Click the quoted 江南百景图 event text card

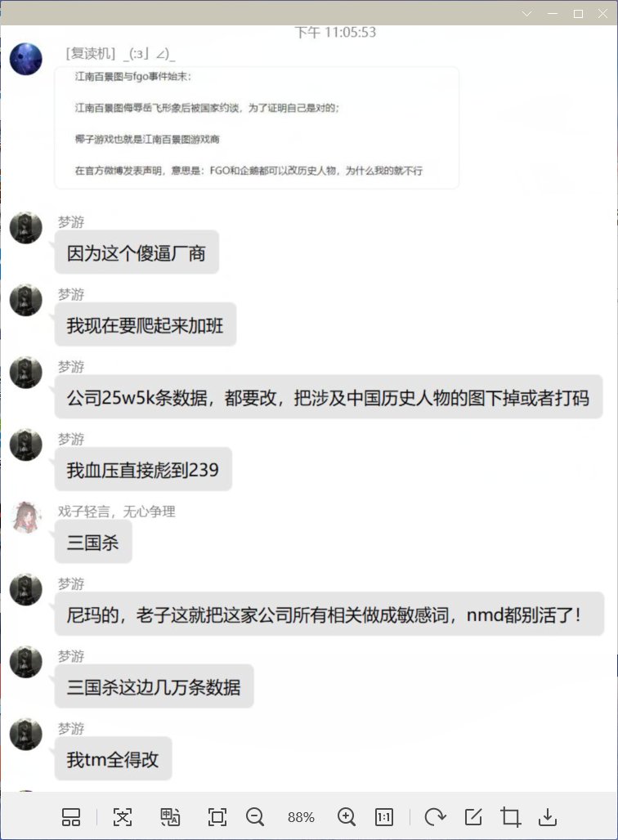[x=257, y=127]
